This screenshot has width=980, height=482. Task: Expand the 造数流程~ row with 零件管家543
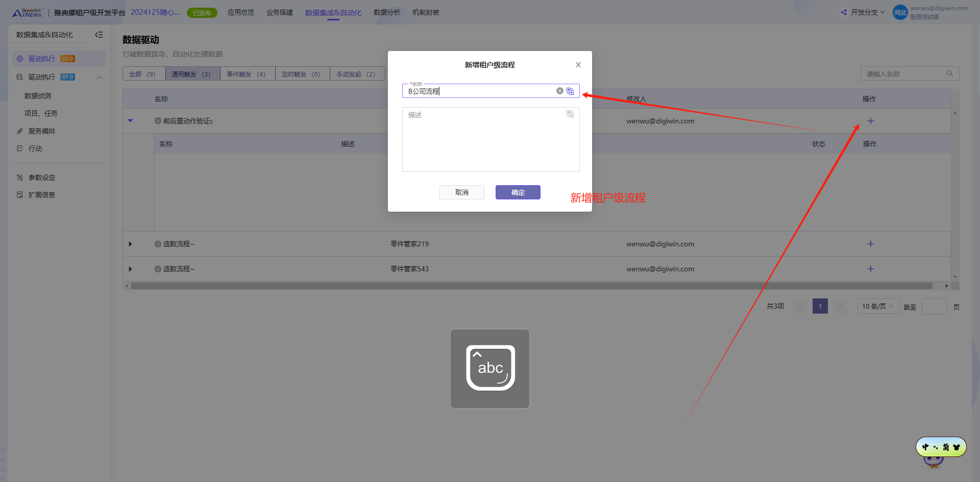(130, 269)
